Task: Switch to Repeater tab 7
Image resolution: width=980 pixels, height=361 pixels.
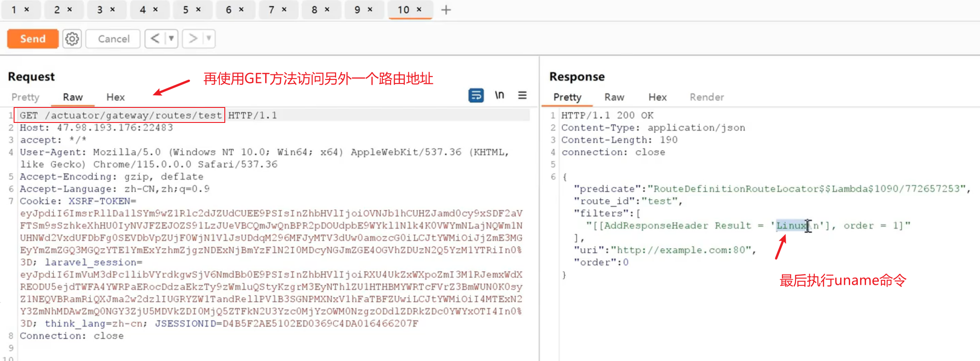Action: (272, 10)
